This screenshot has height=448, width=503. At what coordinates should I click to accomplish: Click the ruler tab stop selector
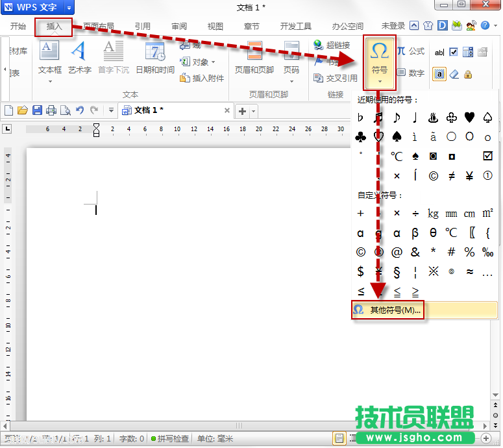(6, 129)
